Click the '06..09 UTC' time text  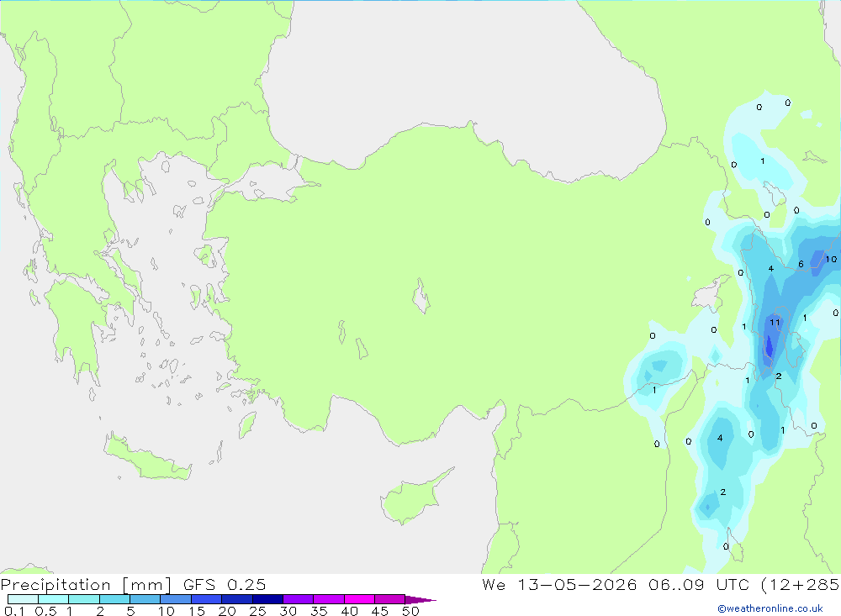(699, 584)
